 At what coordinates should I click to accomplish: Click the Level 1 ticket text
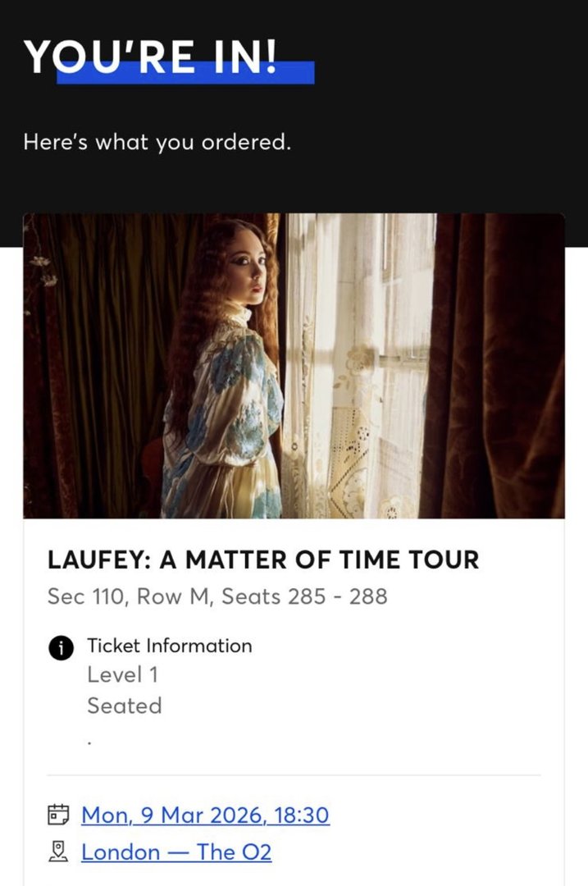123,675
